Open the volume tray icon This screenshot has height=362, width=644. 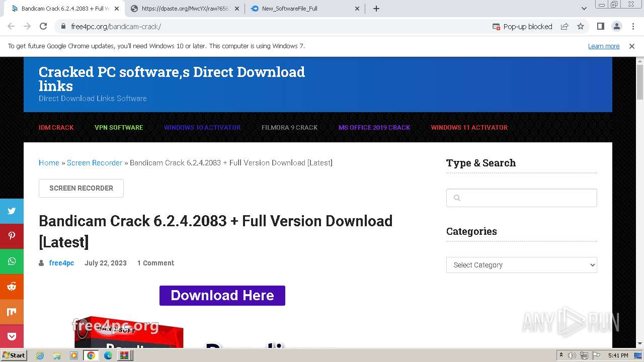(572, 355)
